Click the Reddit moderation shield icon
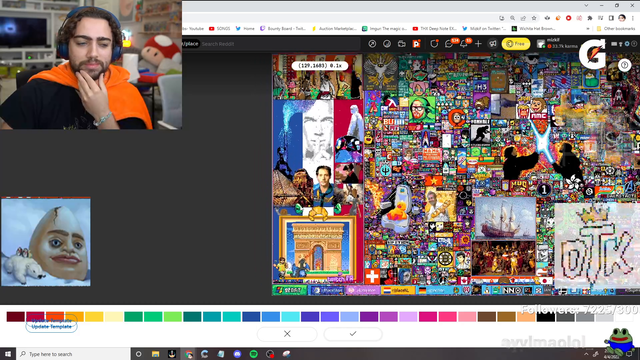640x360 pixels. coord(434,44)
